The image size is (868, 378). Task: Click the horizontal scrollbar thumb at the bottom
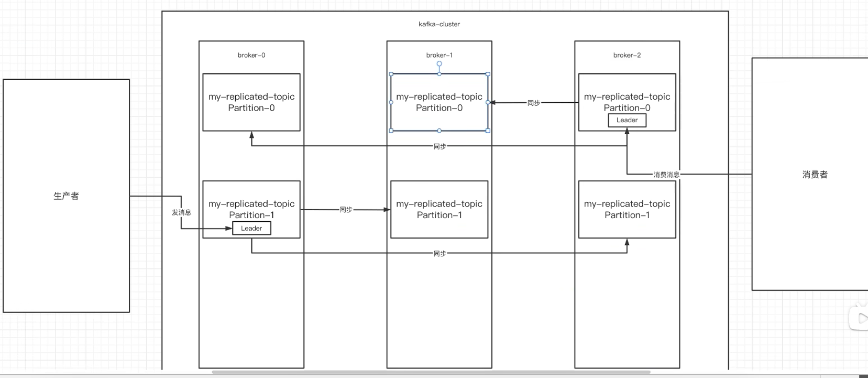(431, 372)
